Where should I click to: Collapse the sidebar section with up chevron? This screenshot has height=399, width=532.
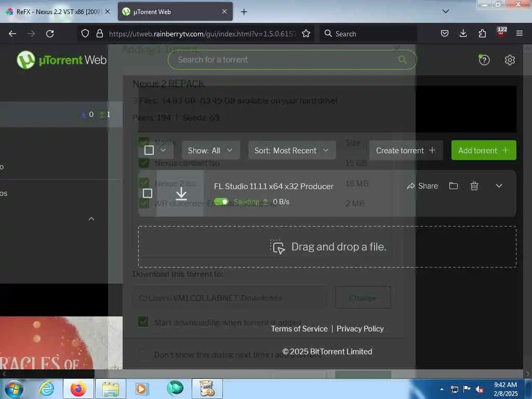(91, 219)
